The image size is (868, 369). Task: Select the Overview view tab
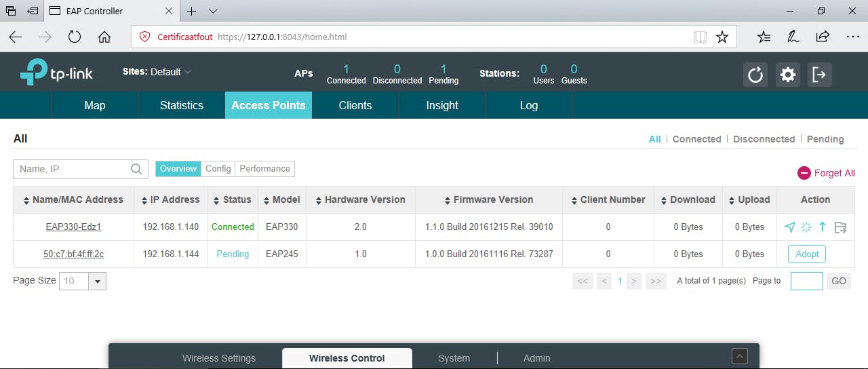pos(178,169)
